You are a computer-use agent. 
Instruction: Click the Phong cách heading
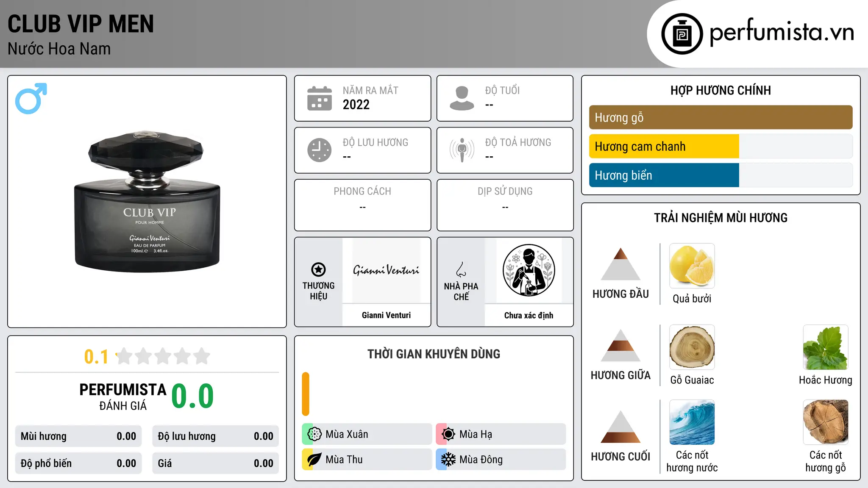[x=362, y=191]
